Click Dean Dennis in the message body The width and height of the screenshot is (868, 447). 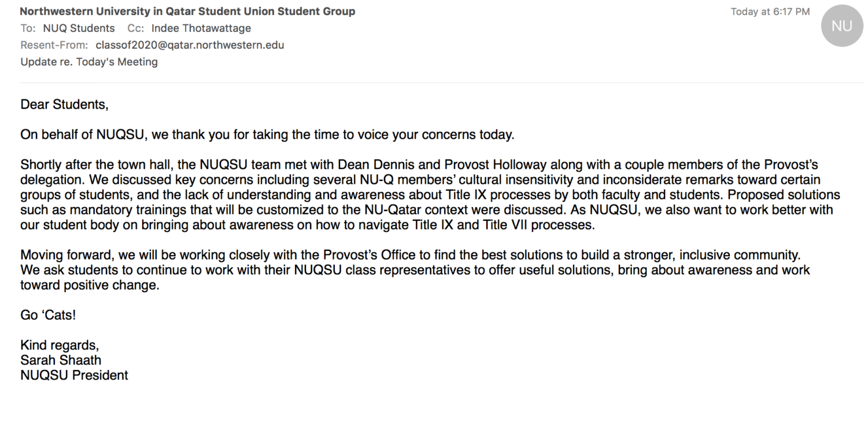(383, 165)
